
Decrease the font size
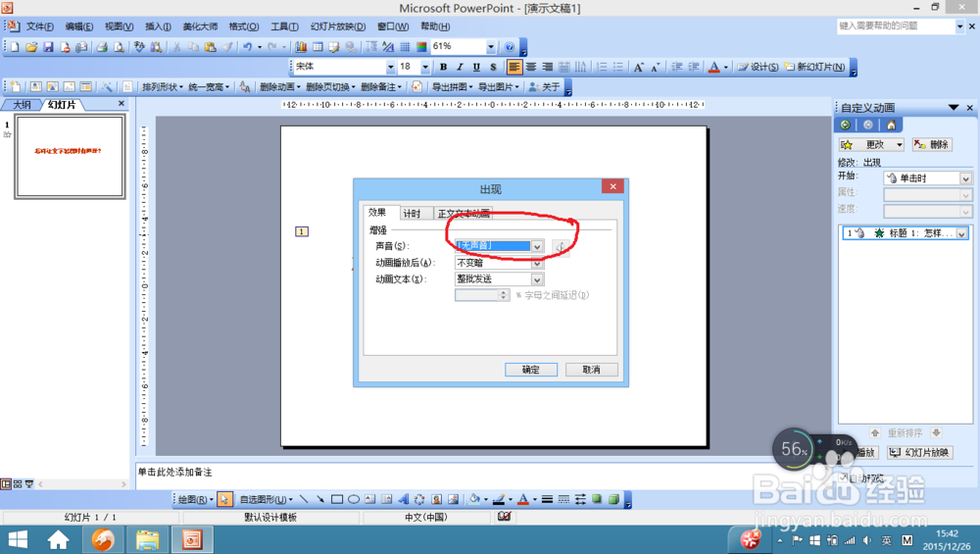point(655,67)
